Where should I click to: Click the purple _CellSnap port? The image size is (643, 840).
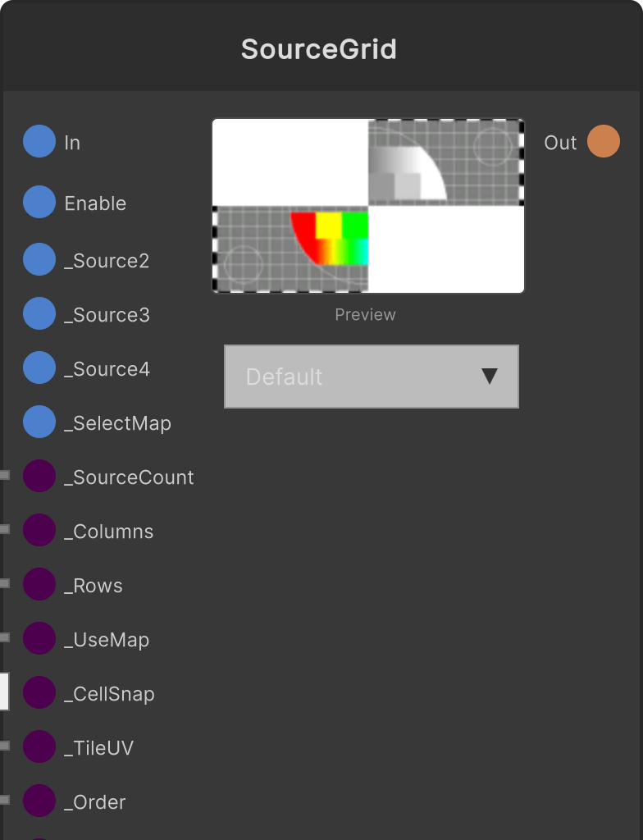coord(39,692)
